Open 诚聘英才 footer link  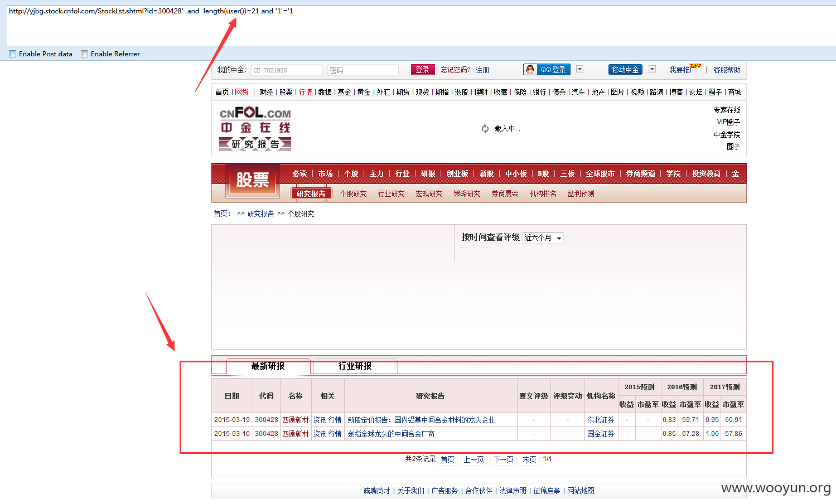tap(377, 491)
